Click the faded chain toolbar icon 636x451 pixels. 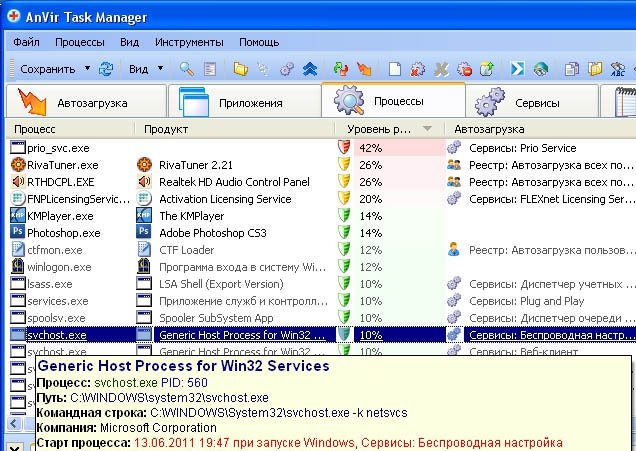[x=263, y=69]
